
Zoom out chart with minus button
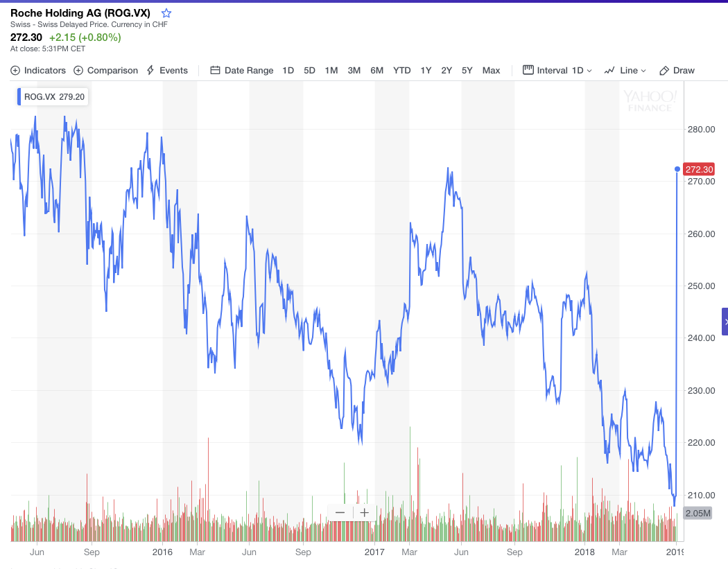coord(340,512)
